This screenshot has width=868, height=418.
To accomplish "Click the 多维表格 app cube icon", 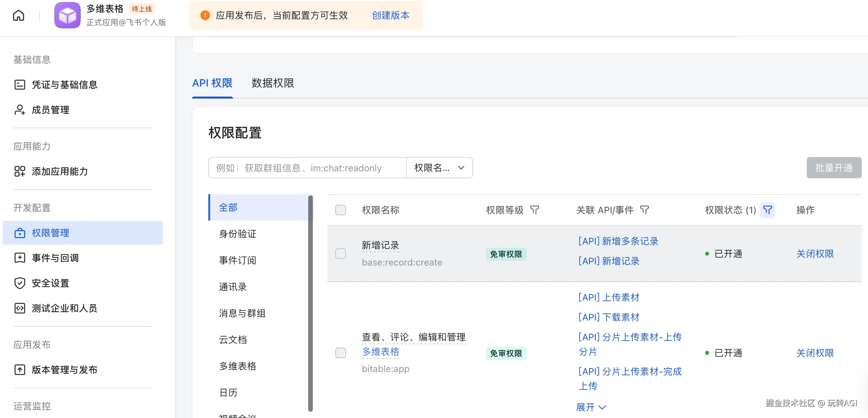I will 68,15.
